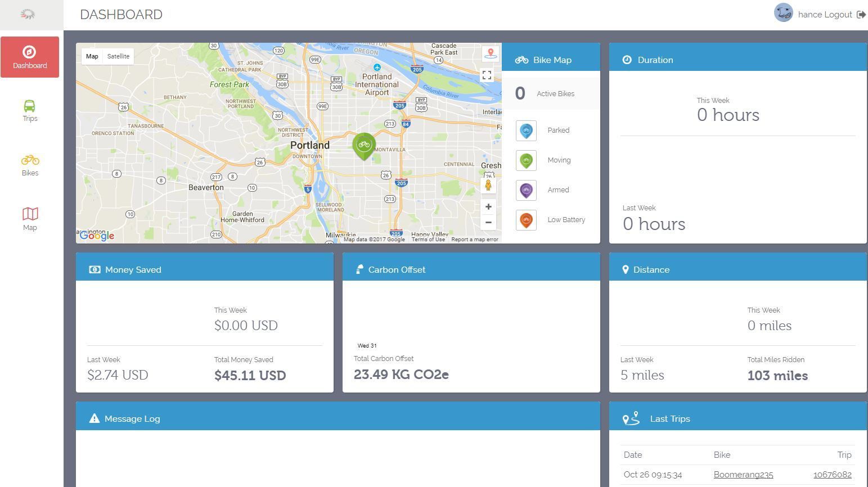This screenshot has width=868, height=487.
Task: Open the Map sidebar page
Action: point(30,219)
